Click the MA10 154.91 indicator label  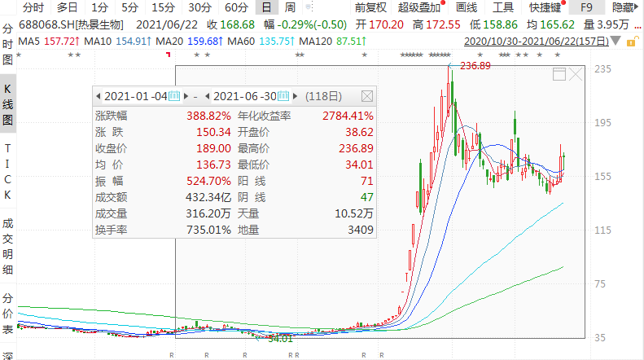pyautogui.click(x=118, y=41)
